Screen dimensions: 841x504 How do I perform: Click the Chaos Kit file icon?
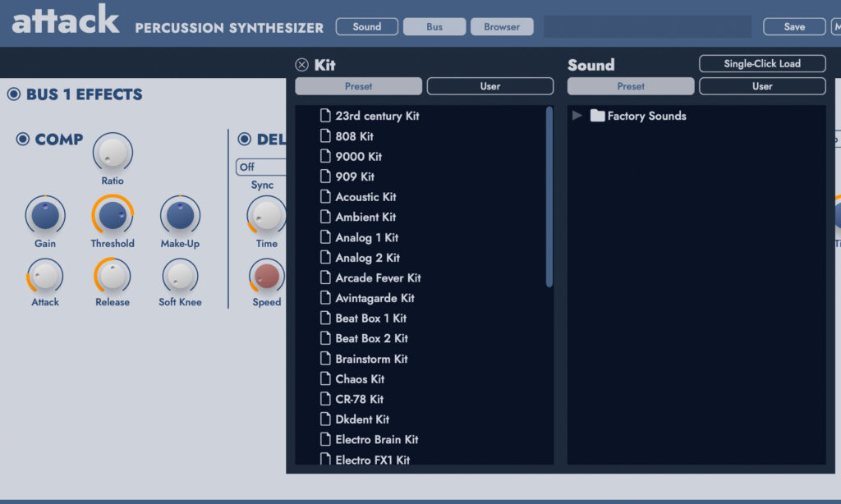coord(325,379)
